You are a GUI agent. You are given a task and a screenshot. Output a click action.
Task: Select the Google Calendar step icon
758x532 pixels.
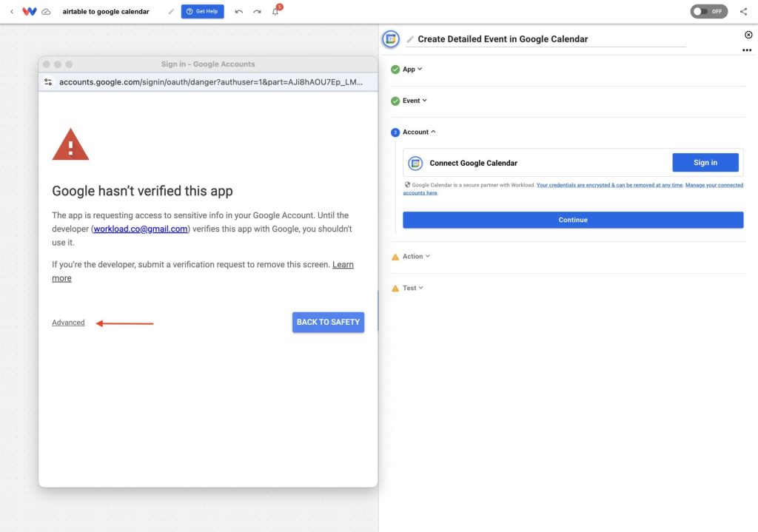pyautogui.click(x=391, y=39)
